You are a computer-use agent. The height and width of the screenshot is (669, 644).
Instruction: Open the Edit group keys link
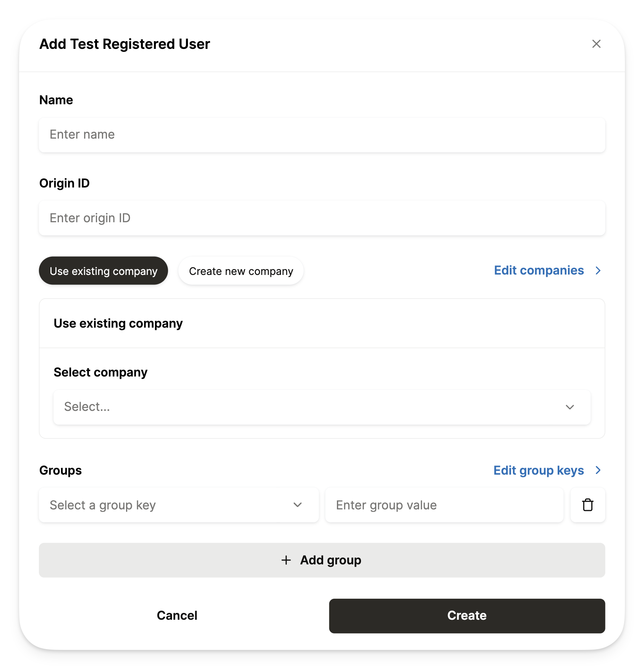coord(539,470)
